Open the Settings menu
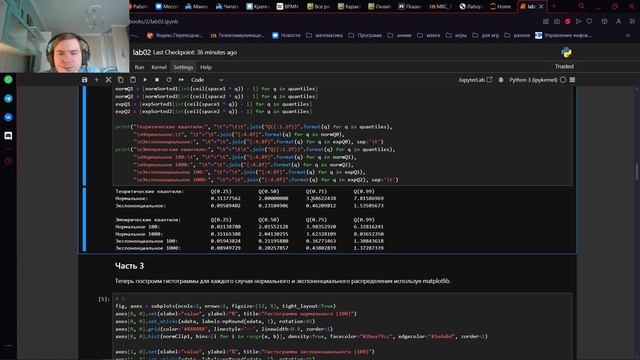This screenshot has height=360, width=640. 183,67
